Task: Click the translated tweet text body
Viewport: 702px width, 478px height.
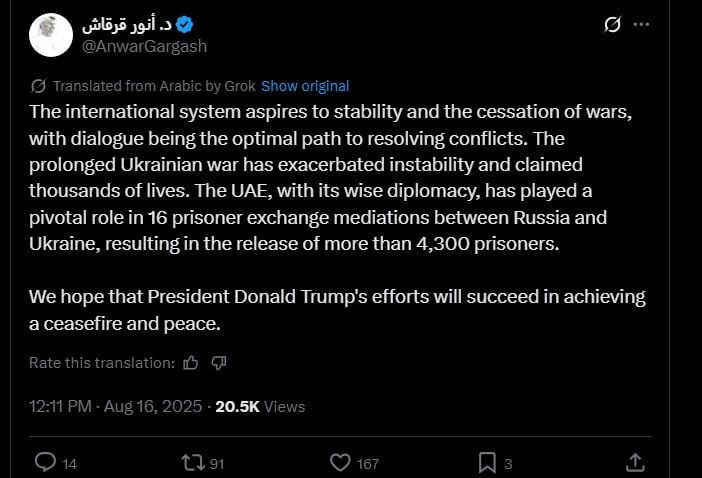Action: (338, 218)
